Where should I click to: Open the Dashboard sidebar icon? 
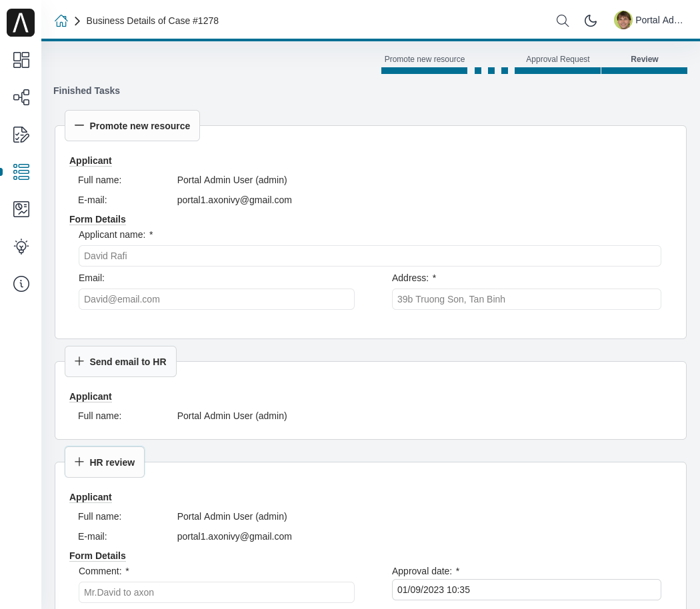point(21,60)
